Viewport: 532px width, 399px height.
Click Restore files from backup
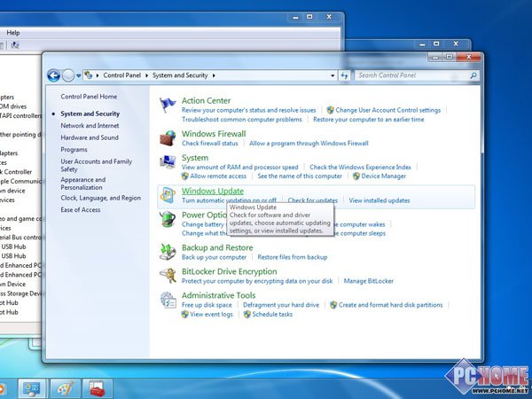293,257
